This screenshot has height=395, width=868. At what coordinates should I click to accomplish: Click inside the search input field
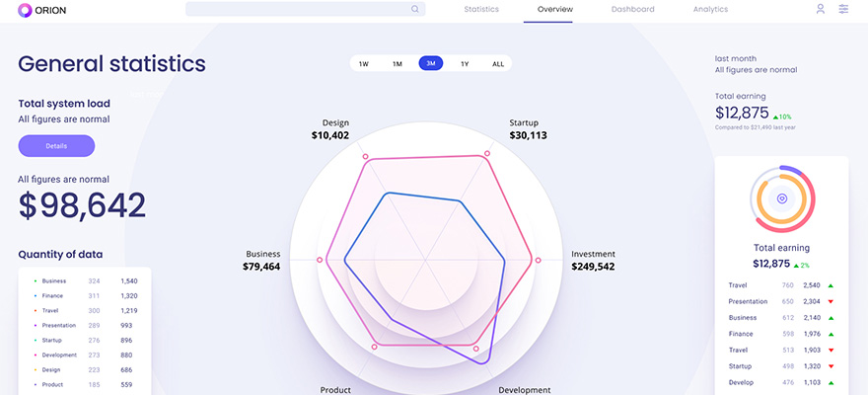click(296, 10)
